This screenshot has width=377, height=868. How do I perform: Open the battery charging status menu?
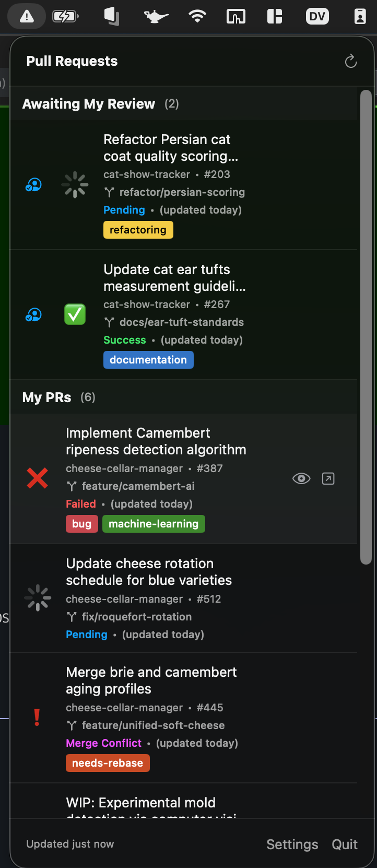point(65,17)
